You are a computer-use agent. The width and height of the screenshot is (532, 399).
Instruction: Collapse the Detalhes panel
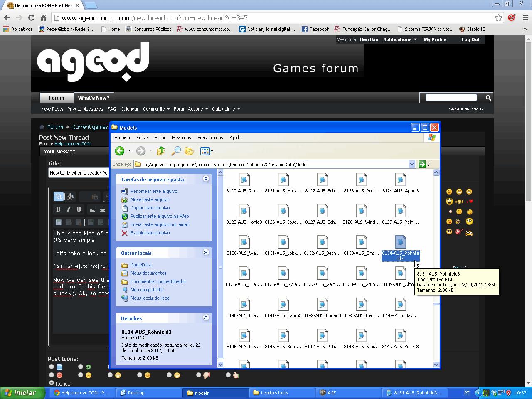206,318
